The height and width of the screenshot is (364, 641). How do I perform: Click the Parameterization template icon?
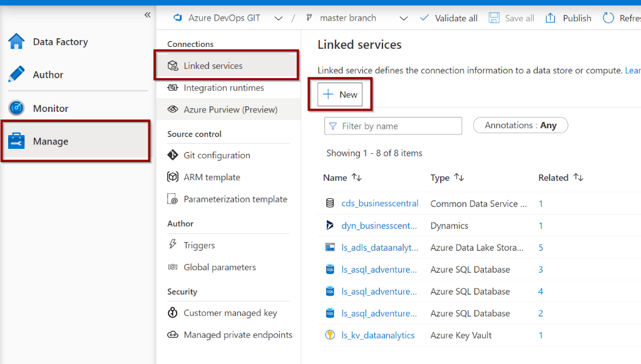click(x=173, y=199)
